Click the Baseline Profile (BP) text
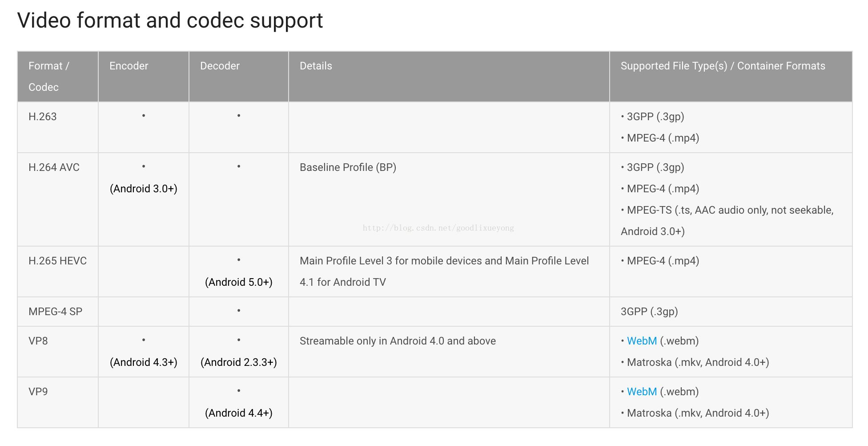Image resolution: width=868 pixels, height=446 pixels. [x=348, y=167]
